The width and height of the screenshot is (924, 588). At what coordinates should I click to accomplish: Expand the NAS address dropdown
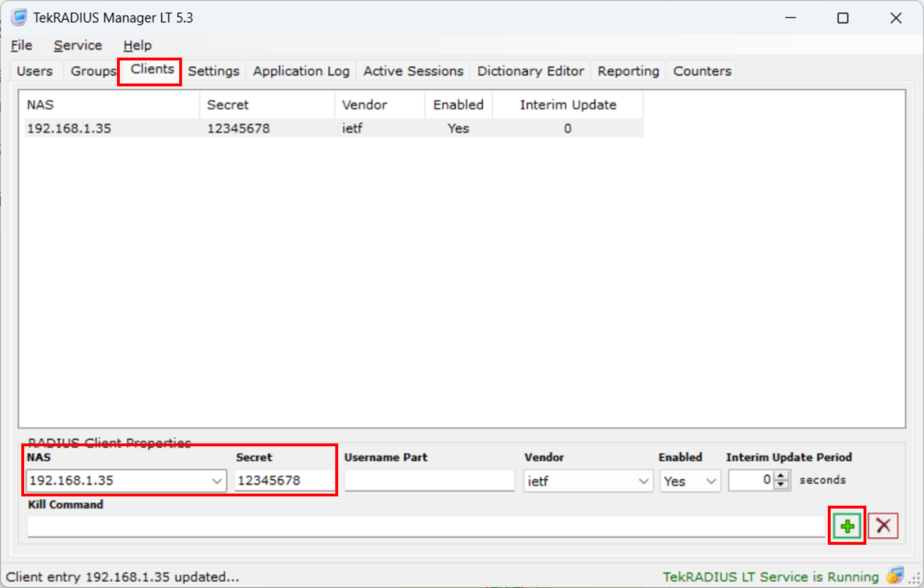coord(217,480)
